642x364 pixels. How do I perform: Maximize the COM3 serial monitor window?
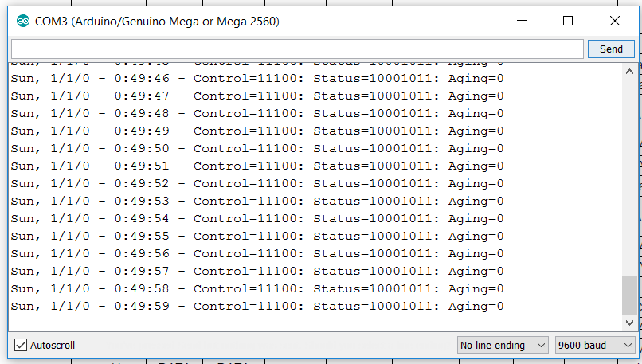(x=568, y=21)
